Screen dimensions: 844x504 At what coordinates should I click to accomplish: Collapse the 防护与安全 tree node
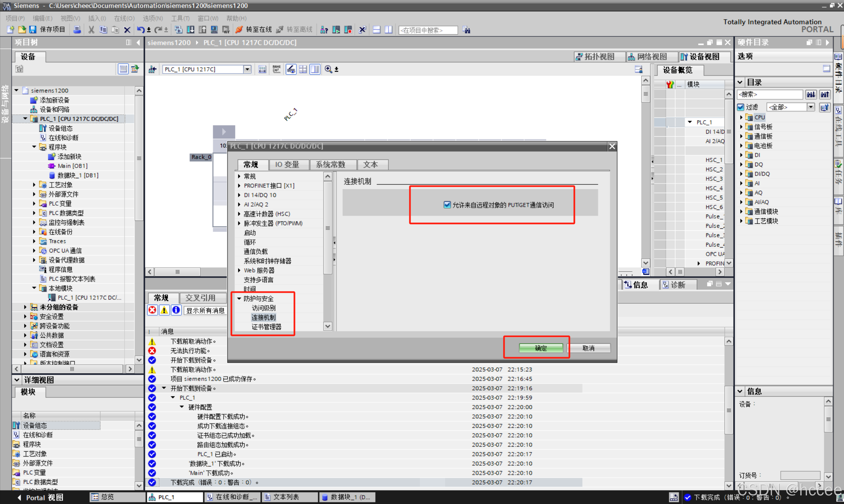(x=239, y=298)
